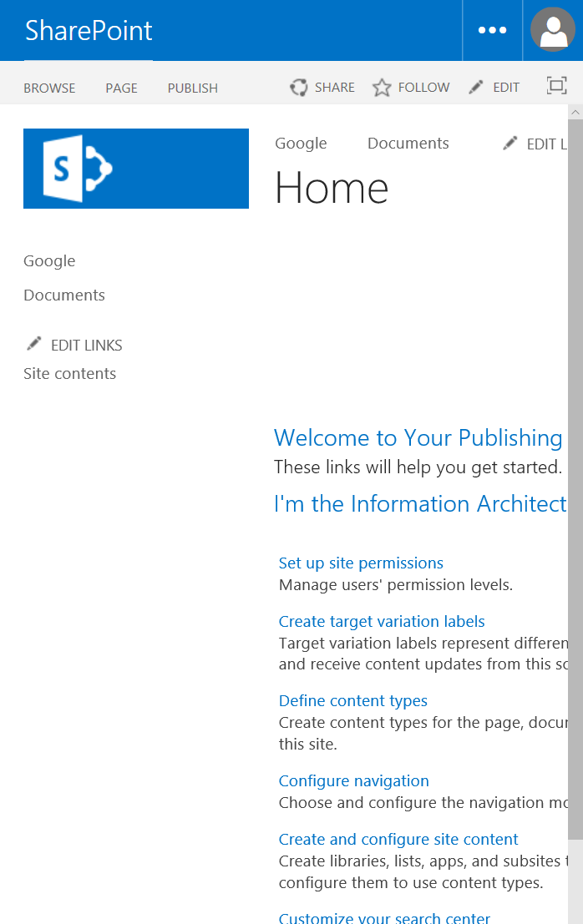Click pencil icon in top navigation links
The height and width of the screenshot is (924, 583).
[x=510, y=144]
